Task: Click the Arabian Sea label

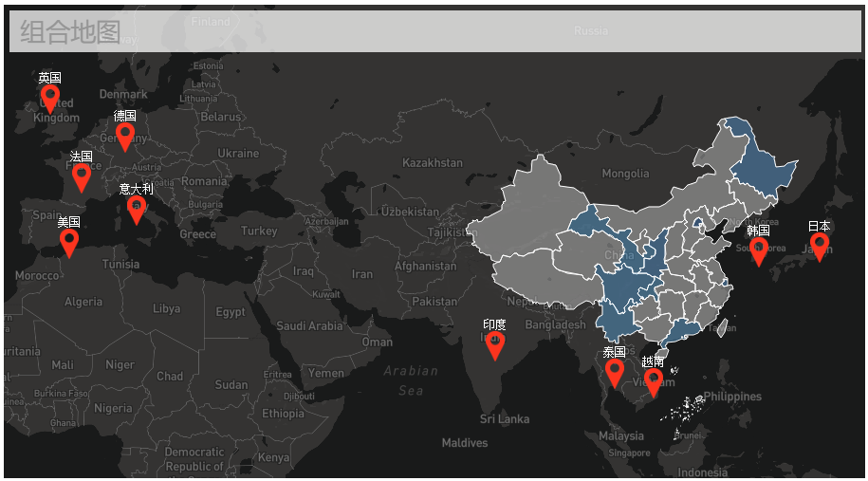Action: tap(411, 380)
